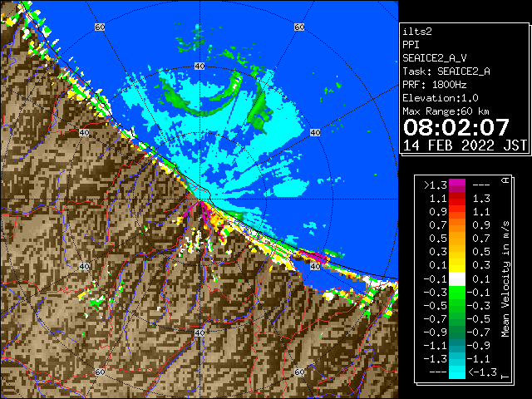Click the '-1.3' label in legend's left column
The image size is (532, 399).
[435, 358]
